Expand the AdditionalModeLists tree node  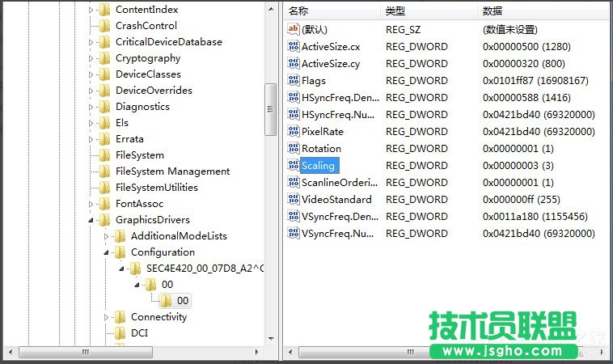tap(106, 236)
